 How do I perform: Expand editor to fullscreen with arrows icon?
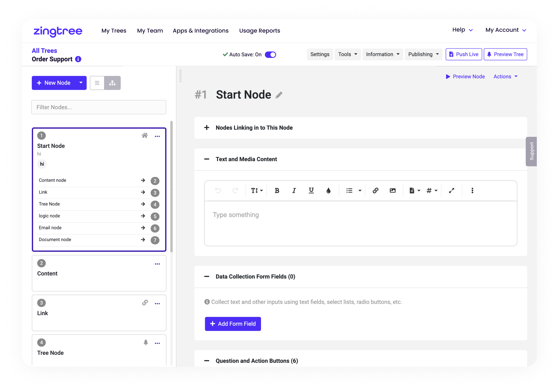451,191
